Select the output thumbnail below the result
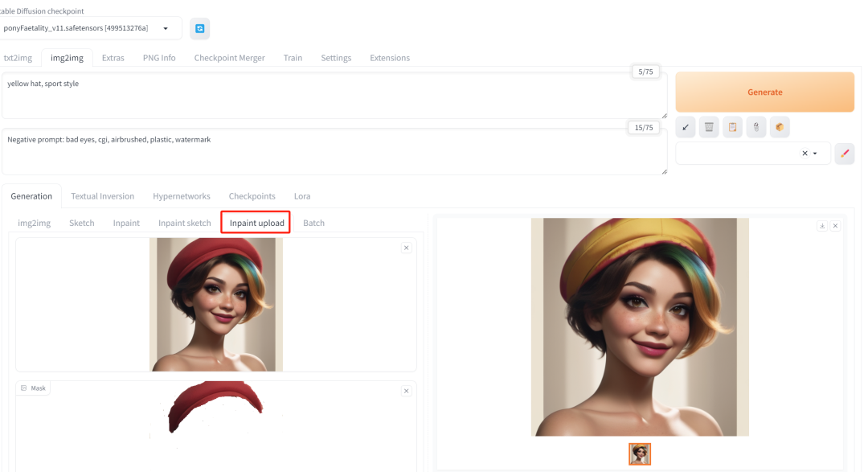Viewport: 868px width, 472px height. (x=640, y=454)
